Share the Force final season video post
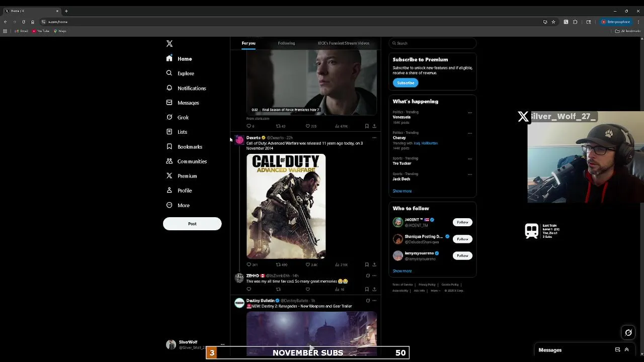The height and width of the screenshot is (362, 644). (374, 126)
